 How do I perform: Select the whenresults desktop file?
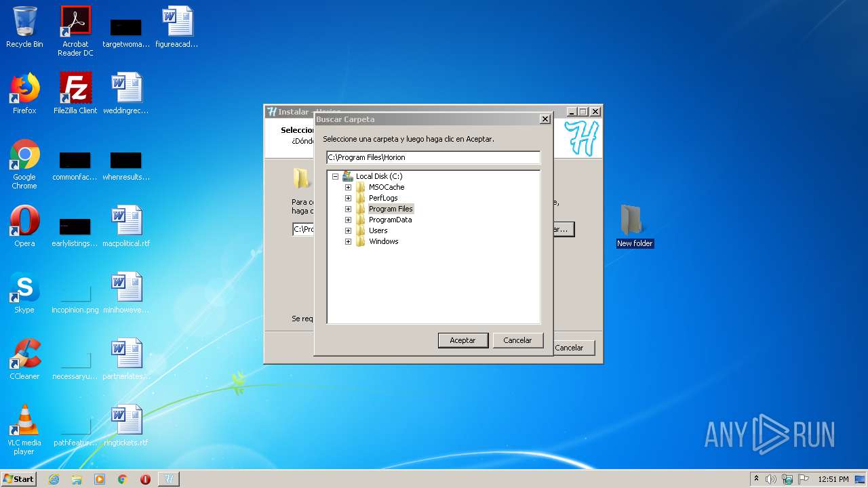point(126,165)
